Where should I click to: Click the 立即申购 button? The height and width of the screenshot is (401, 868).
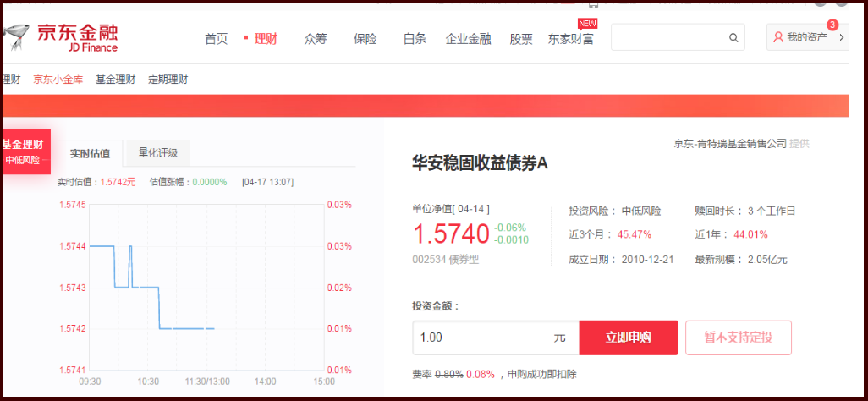[629, 338]
